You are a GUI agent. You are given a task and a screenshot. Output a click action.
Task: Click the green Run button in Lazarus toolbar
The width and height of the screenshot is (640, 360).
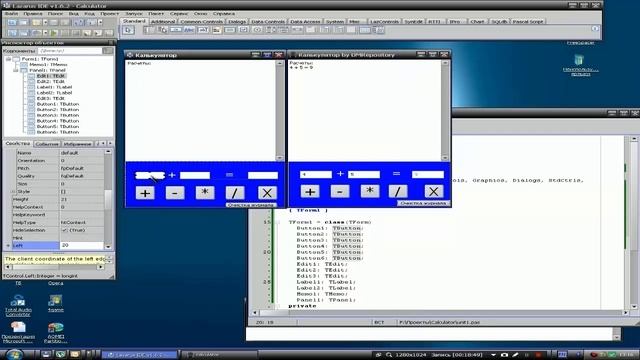pos(53,33)
